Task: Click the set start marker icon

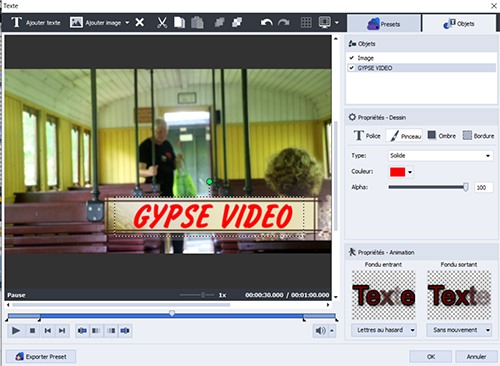Action: pyautogui.click(x=82, y=331)
